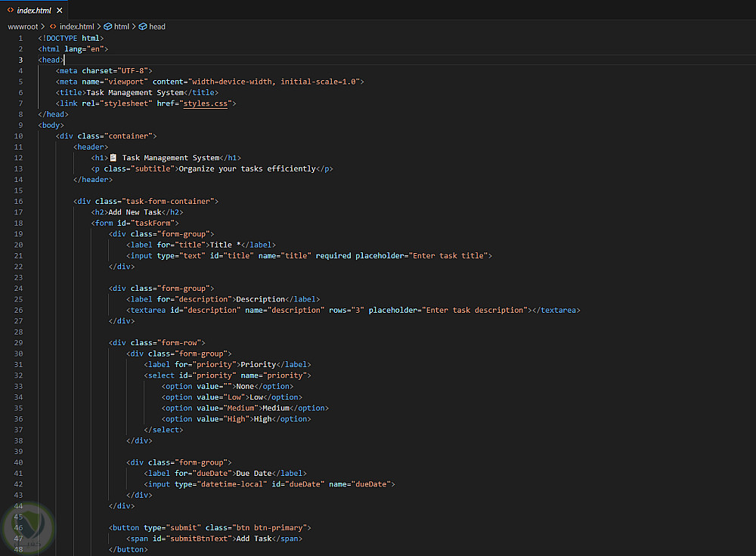
Task: Click the symbol cube icon beside html breadcrumb
Action: 108,26
